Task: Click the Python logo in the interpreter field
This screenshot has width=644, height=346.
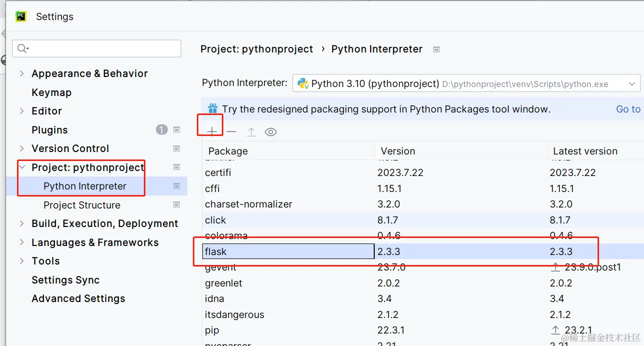Action: (x=303, y=83)
